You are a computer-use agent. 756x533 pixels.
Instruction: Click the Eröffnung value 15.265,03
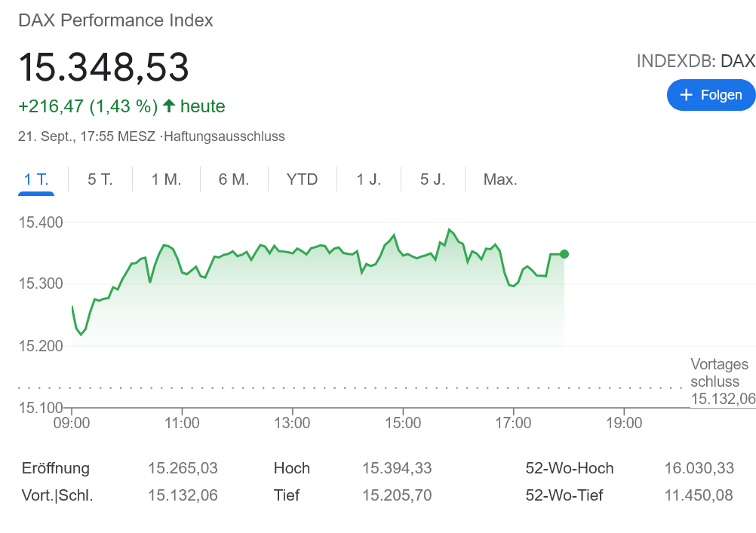point(183,468)
